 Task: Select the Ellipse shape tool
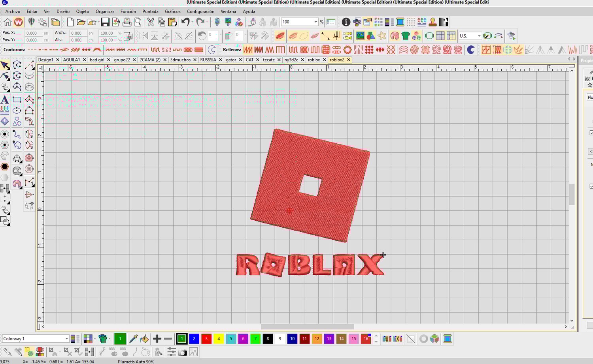click(17, 111)
